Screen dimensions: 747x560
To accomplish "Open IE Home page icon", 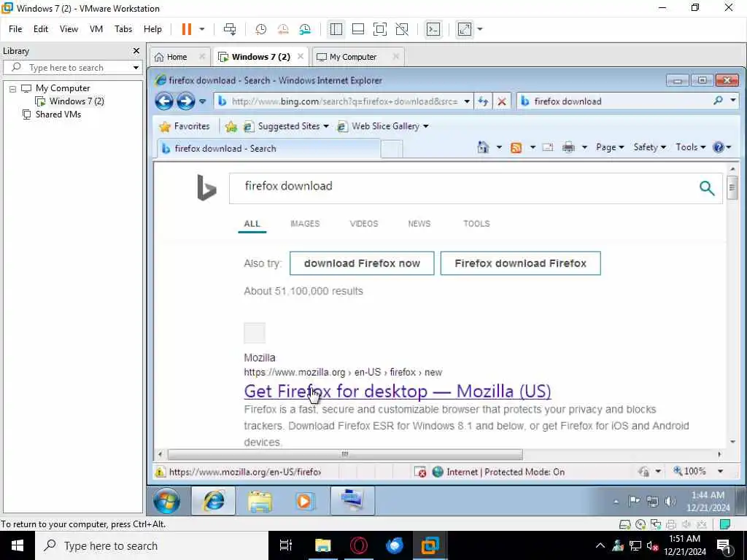I will click(x=483, y=147).
